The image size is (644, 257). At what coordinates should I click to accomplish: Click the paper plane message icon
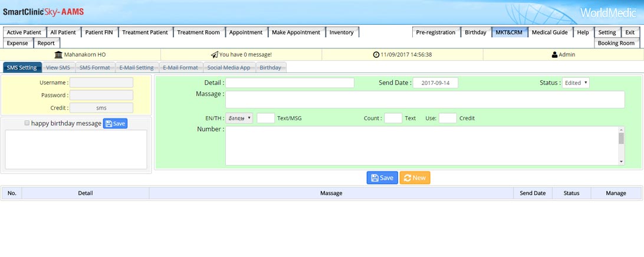pyautogui.click(x=214, y=55)
